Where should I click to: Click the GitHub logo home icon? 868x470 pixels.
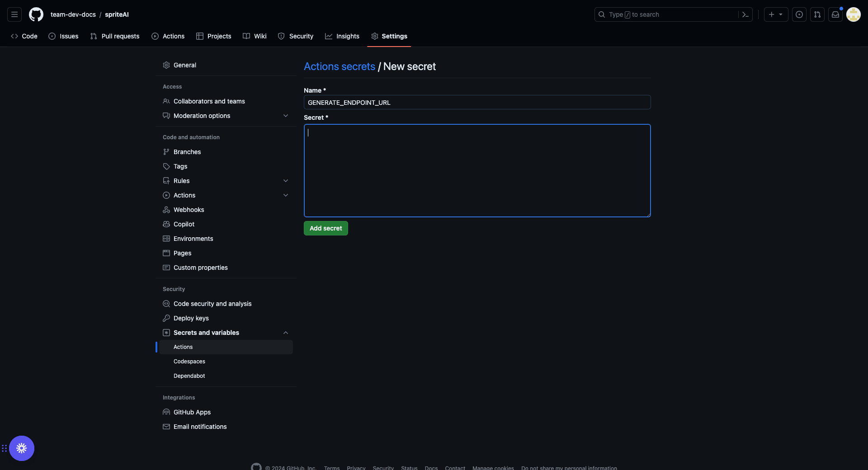click(x=36, y=14)
